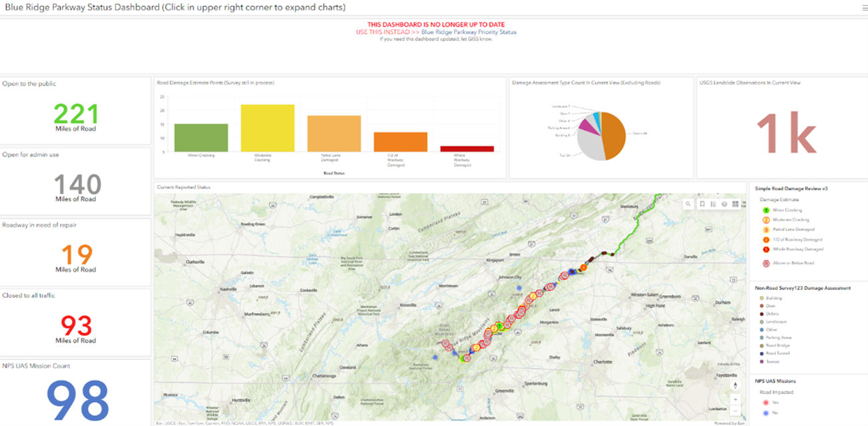Open the Blue Ridge Parkway Priority Status link
Viewport: 868px width, 426px height.
tap(471, 31)
